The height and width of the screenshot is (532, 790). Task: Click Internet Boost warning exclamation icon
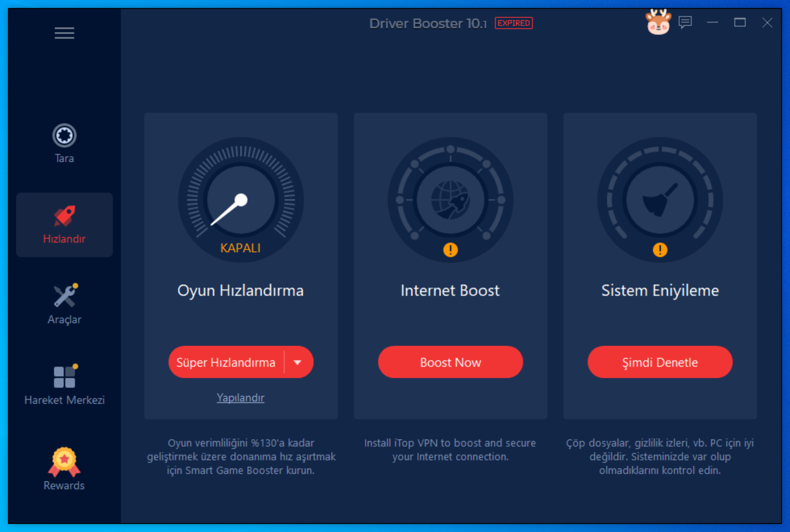coord(450,250)
